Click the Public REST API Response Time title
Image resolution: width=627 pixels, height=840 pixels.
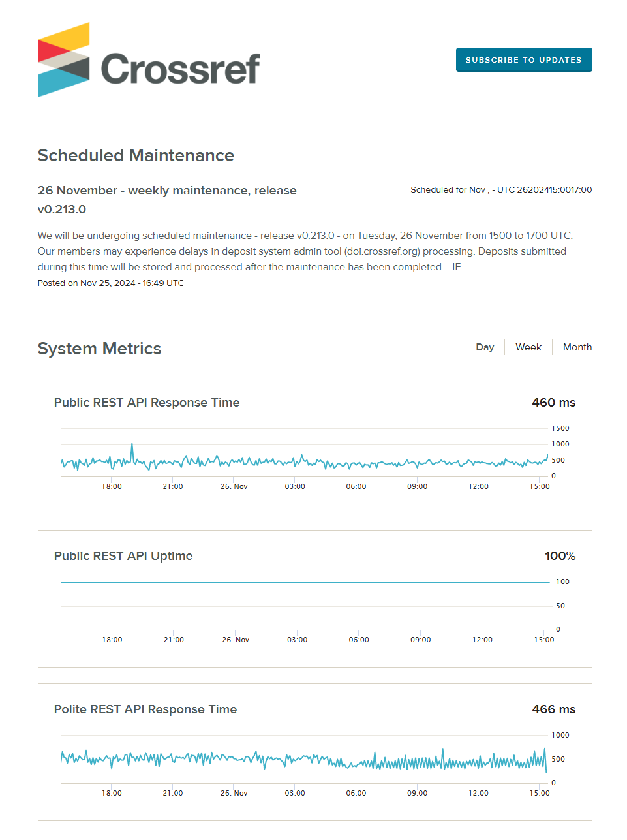pyautogui.click(x=147, y=403)
